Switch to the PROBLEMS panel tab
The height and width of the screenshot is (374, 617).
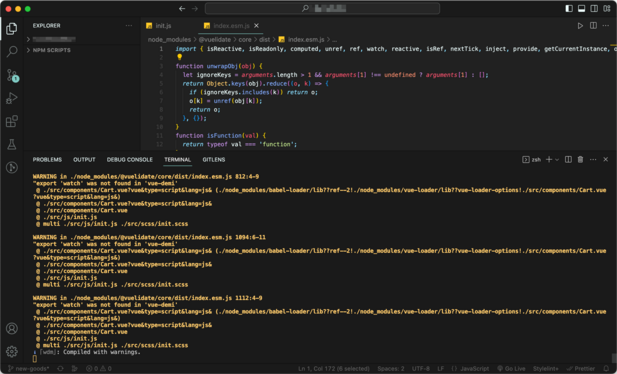tap(47, 159)
